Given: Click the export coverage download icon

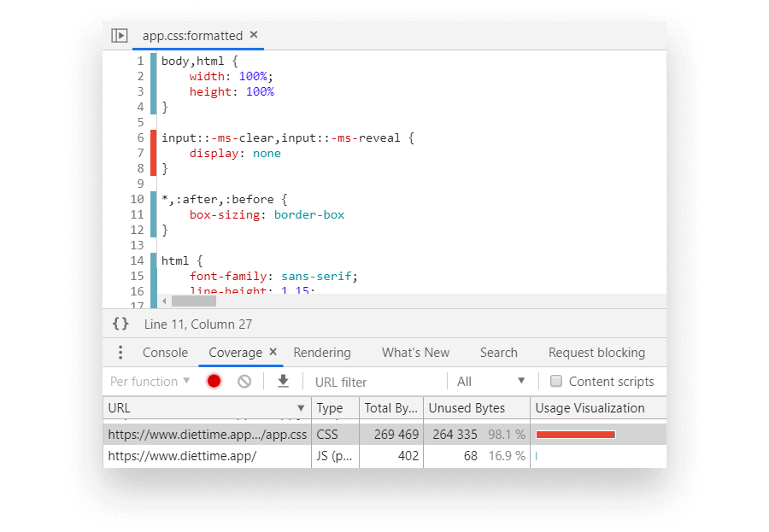Looking at the screenshot, I should (283, 381).
